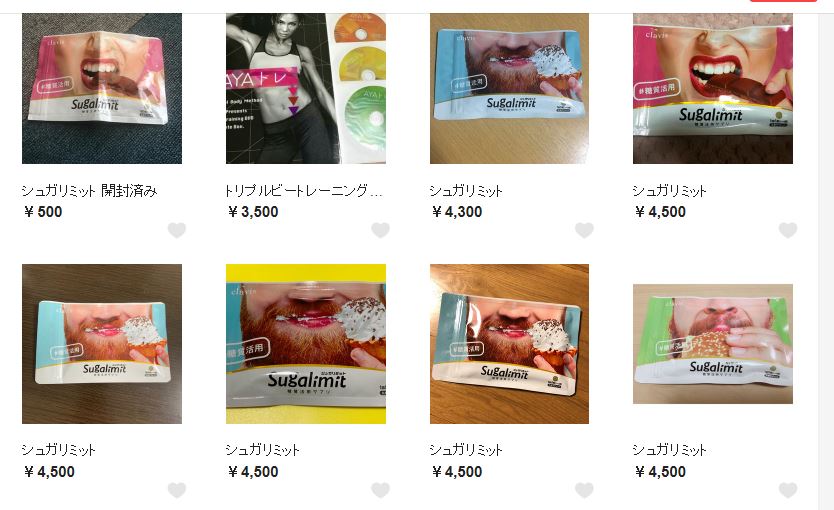Like the green-package Sugalimit listing

(788, 490)
